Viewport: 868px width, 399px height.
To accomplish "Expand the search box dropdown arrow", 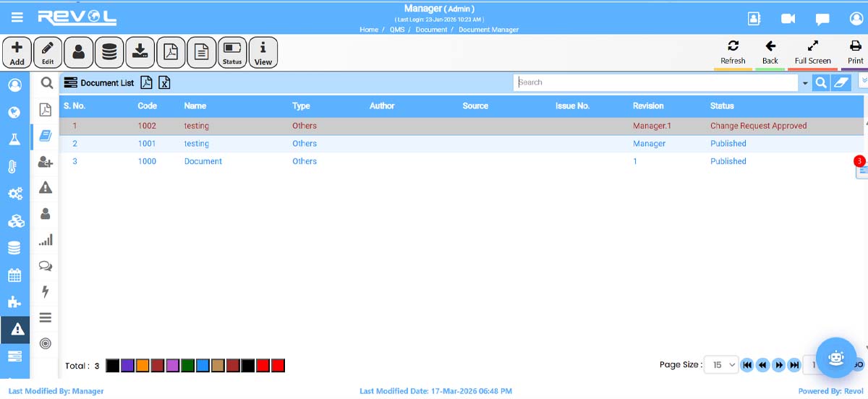I will pos(805,83).
